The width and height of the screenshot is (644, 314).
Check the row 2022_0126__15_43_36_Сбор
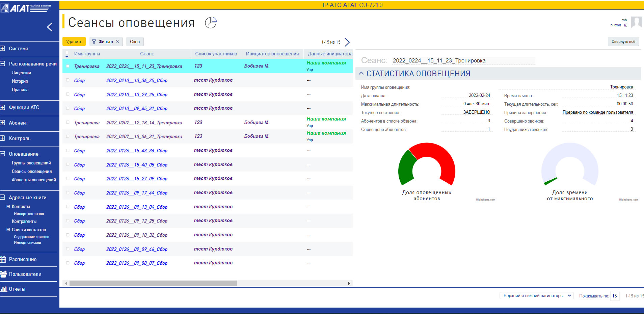coord(68,151)
